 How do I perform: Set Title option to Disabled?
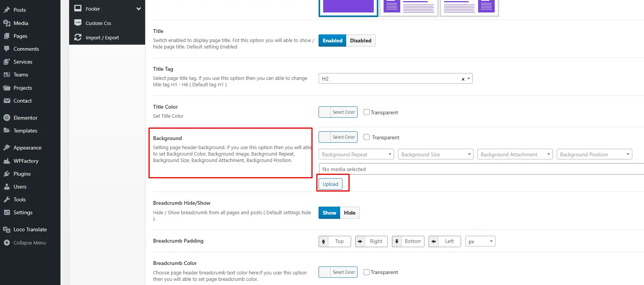[x=361, y=40]
